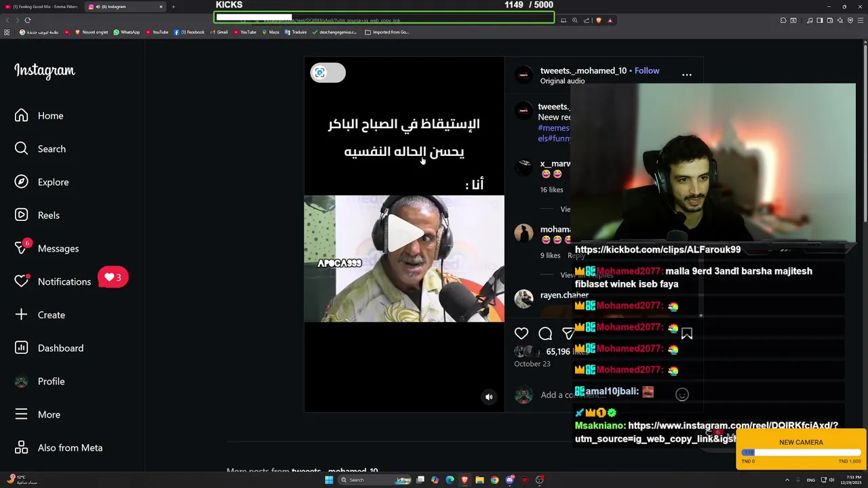Open Maps bookmark

(x=271, y=32)
